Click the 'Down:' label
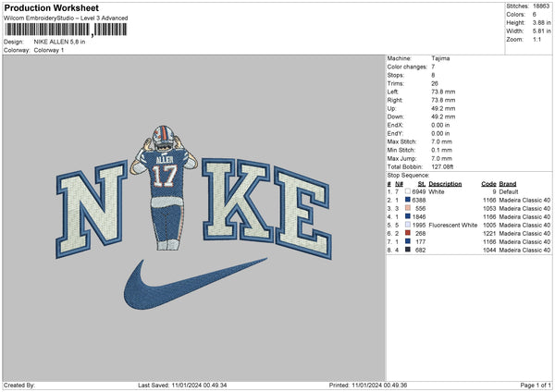 [395, 116]
